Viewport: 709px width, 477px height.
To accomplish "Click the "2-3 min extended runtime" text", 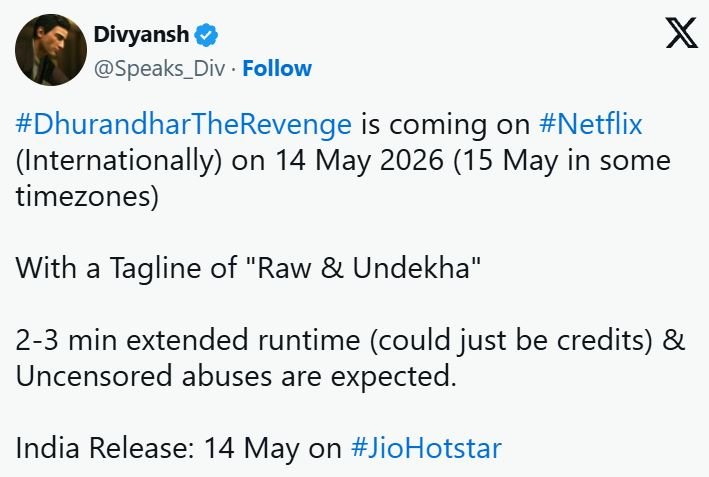I will [x=188, y=340].
